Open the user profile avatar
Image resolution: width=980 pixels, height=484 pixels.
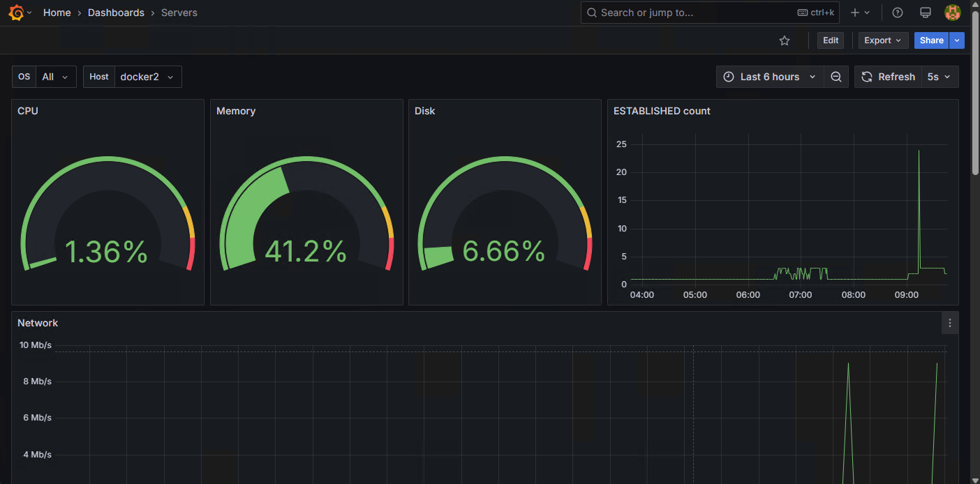pyautogui.click(x=953, y=13)
